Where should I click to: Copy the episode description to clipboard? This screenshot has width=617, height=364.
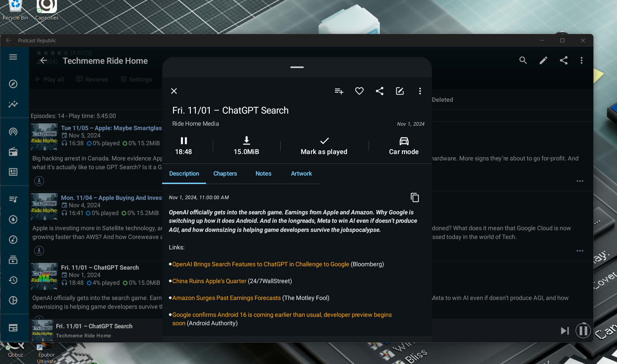coord(415,198)
